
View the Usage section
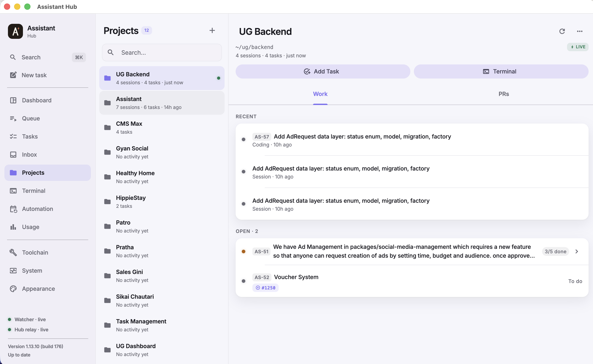47,227
